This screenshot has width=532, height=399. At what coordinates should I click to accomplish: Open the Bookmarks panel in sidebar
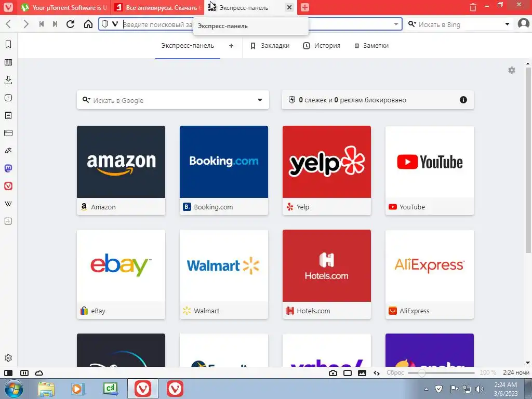8,45
